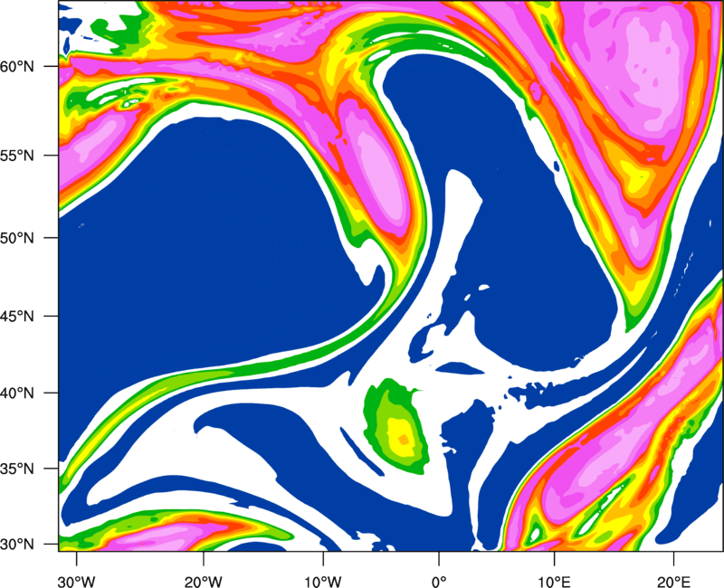This screenshot has width=724, height=588.
Task: Click the 55°N latitude label
Action: (17, 155)
